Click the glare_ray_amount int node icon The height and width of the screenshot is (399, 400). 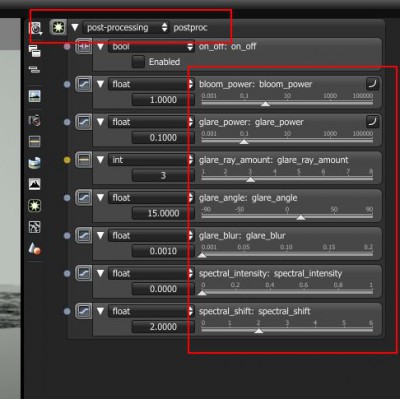point(83,160)
